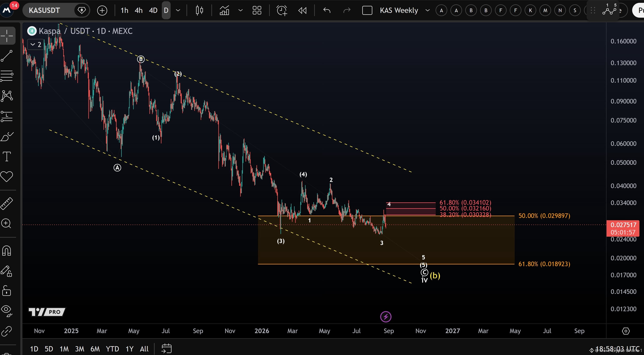Select the orange 50.00% (0.029897) Fib label
This screenshot has width=644, height=355.
click(x=544, y=216)
